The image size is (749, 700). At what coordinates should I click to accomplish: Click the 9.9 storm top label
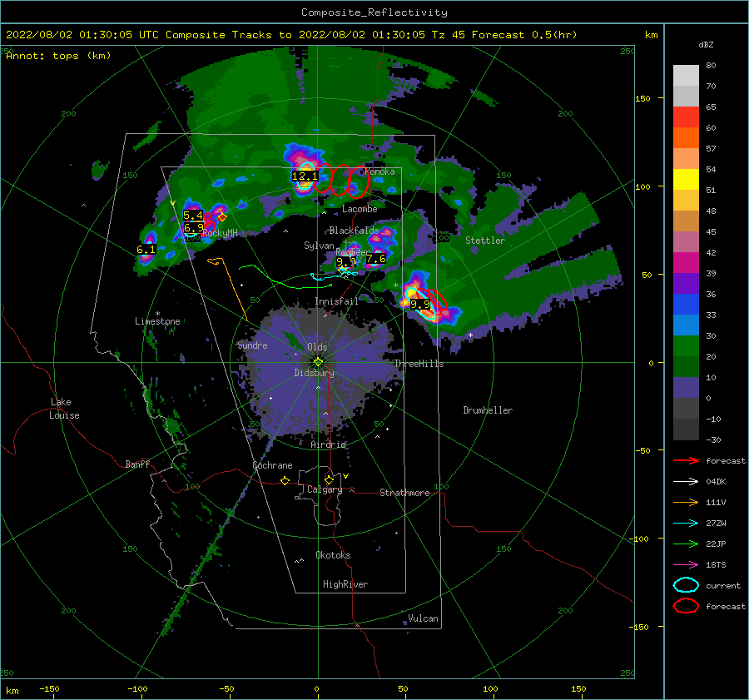click(420, 304)
